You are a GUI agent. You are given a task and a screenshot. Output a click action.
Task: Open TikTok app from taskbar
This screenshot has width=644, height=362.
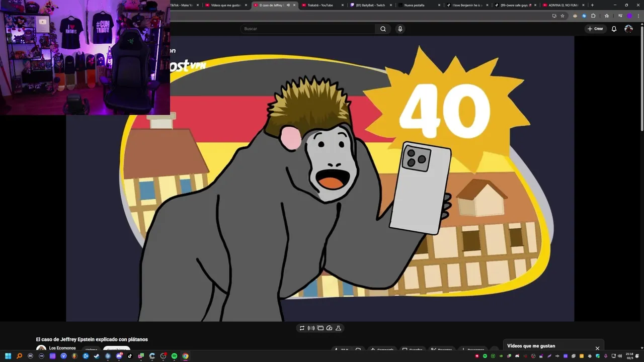(x=130, y=356)
